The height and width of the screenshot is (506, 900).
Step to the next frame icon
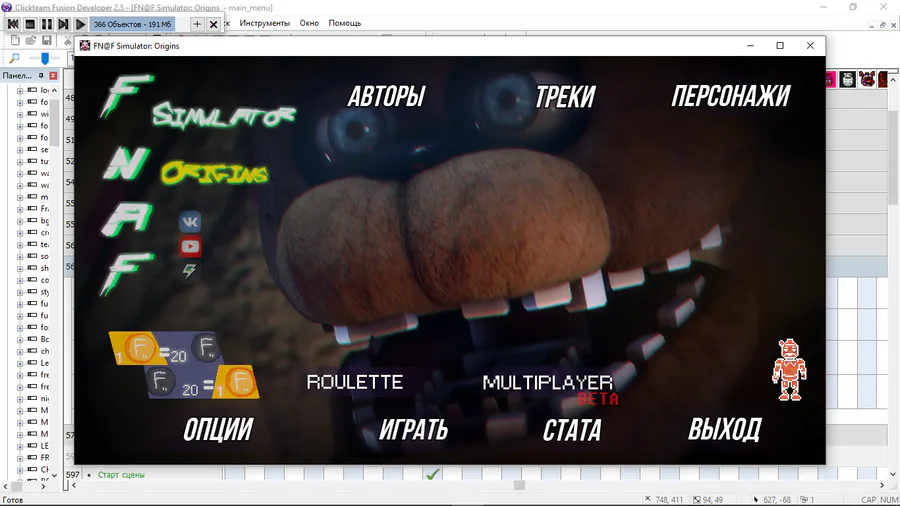pyautogui.click(x=63, y=24)
